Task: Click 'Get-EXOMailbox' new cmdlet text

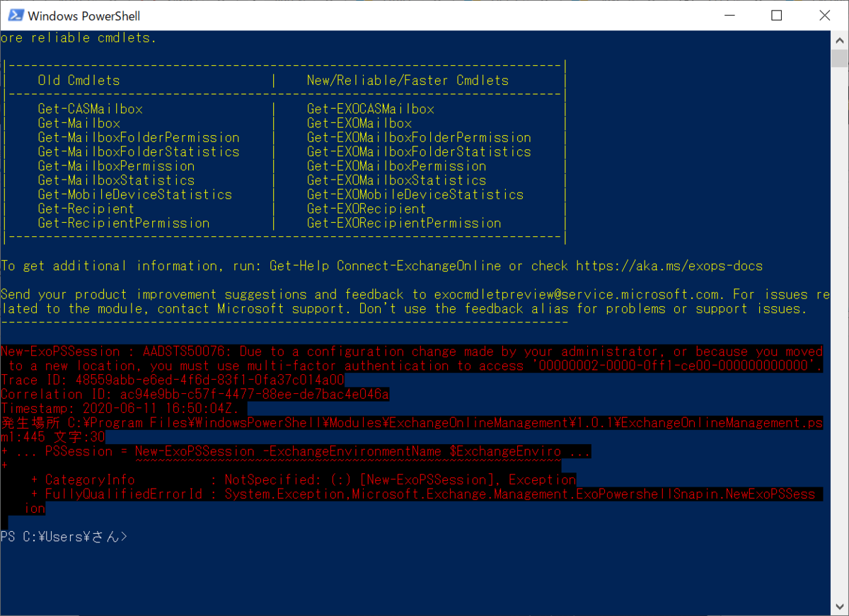Action: point(359,123)
